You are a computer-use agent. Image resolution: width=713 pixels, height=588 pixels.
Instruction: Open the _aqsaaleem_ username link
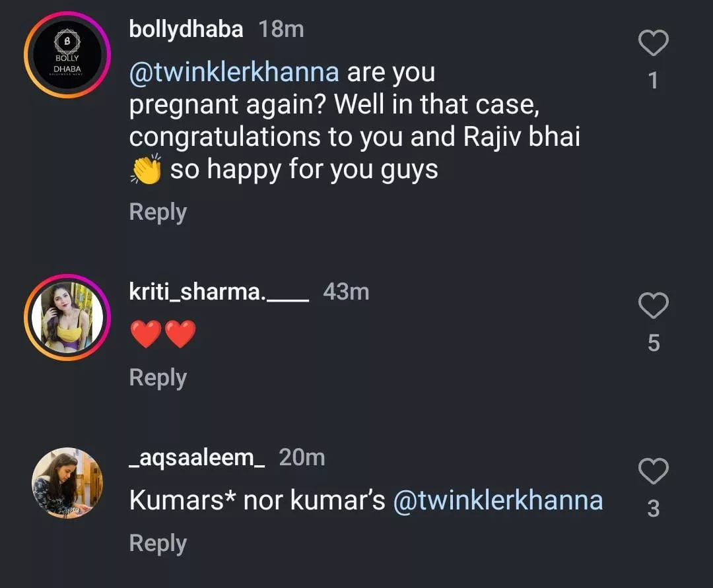coord(197,457)
